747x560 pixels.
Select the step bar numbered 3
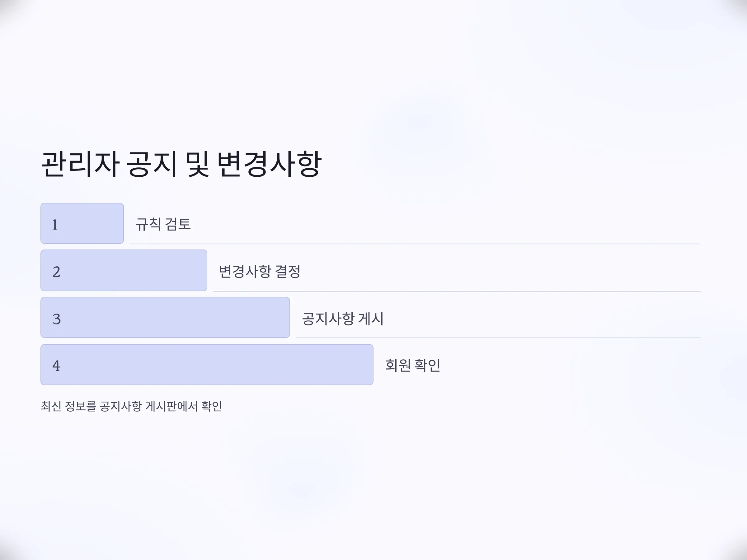(x=165, y=318)
